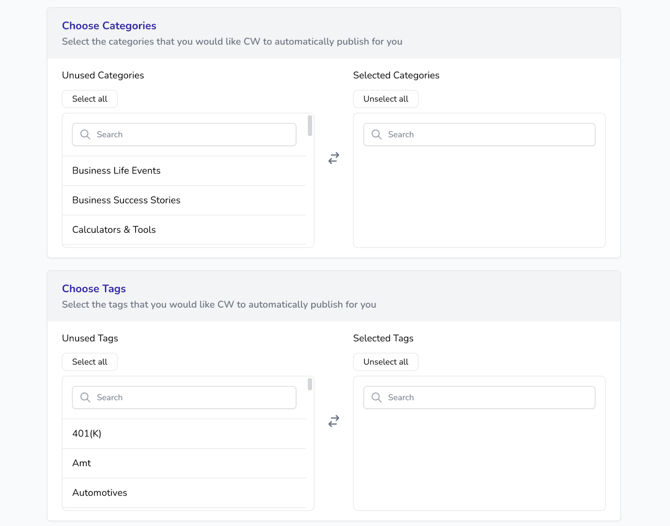Pick the Business Life Events category
Viewport: 670px width, 526px height.
click(x=116, y=171)
